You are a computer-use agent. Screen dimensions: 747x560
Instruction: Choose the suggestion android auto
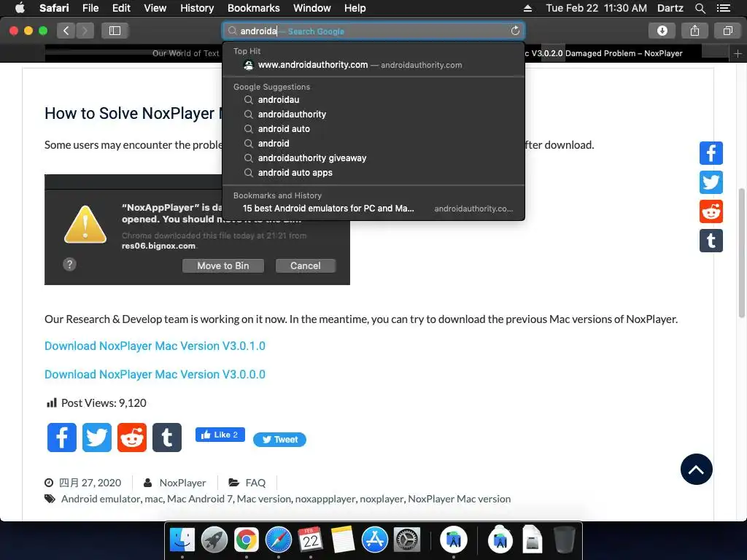[373, 128]
